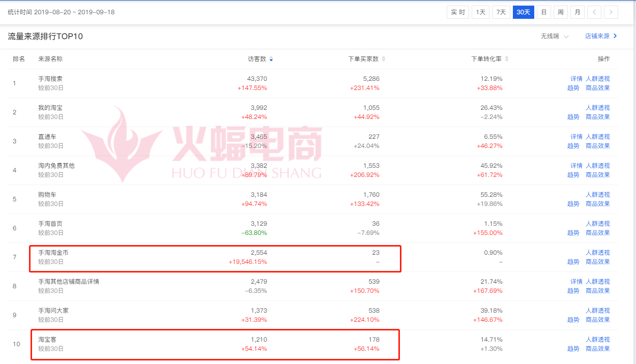Go to previous period with left arrow
Viewport: 636px width, 364px height.
click(594, 12)
